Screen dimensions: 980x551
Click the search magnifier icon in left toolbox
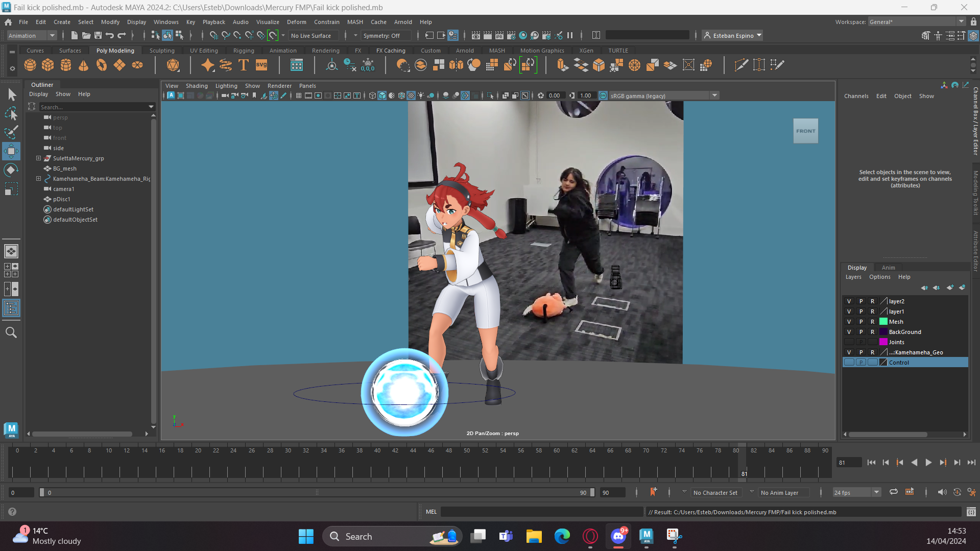(11, 332)
